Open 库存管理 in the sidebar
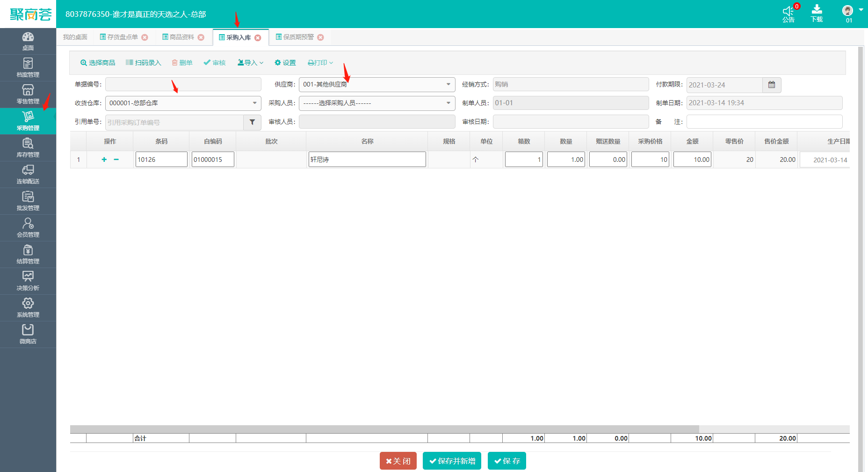Screen dimensions: 868x472 [28, 148]
